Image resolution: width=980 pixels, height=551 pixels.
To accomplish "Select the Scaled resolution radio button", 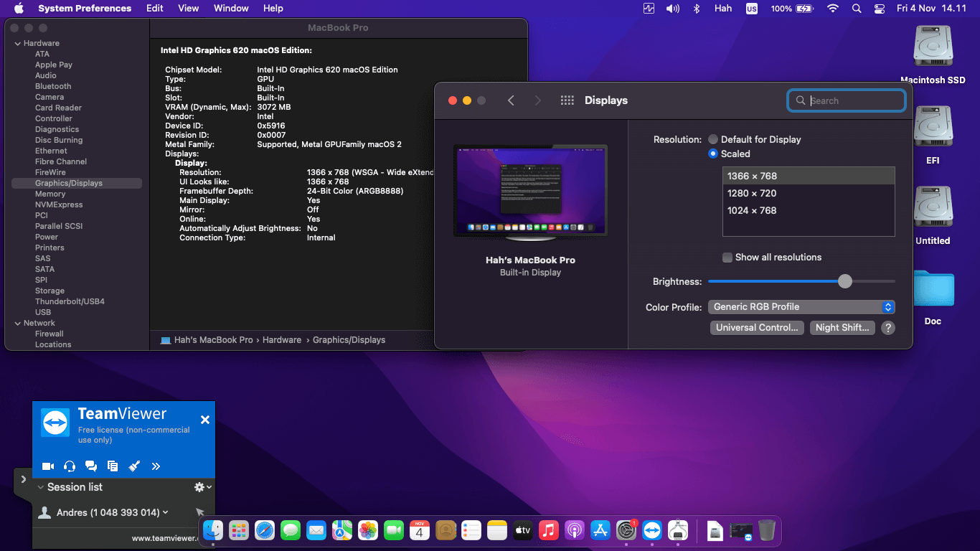I will coord(713,154).
